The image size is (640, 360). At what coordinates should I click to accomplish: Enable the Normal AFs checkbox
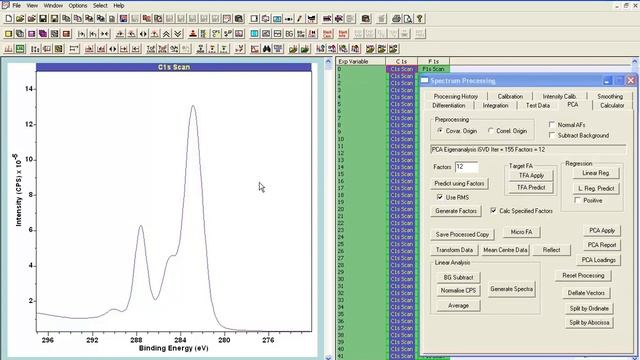coord(552,124)
